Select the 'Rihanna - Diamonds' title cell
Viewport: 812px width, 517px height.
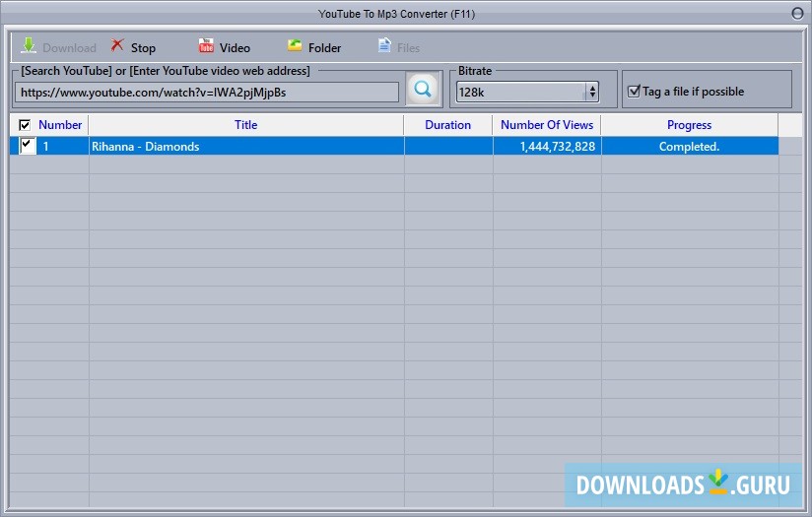coord(246,146)
